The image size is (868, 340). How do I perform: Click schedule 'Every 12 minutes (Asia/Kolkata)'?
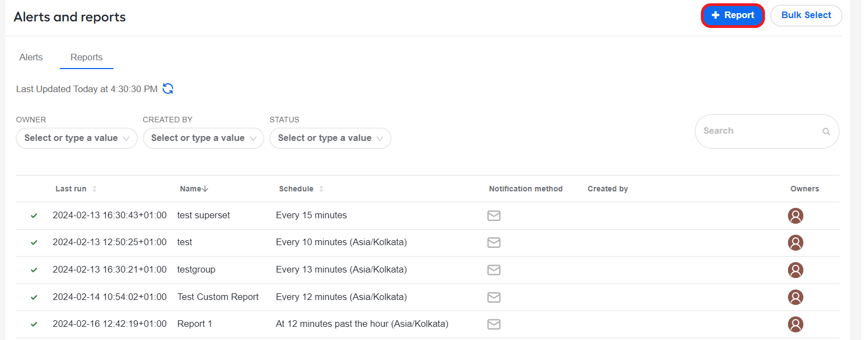341,297
